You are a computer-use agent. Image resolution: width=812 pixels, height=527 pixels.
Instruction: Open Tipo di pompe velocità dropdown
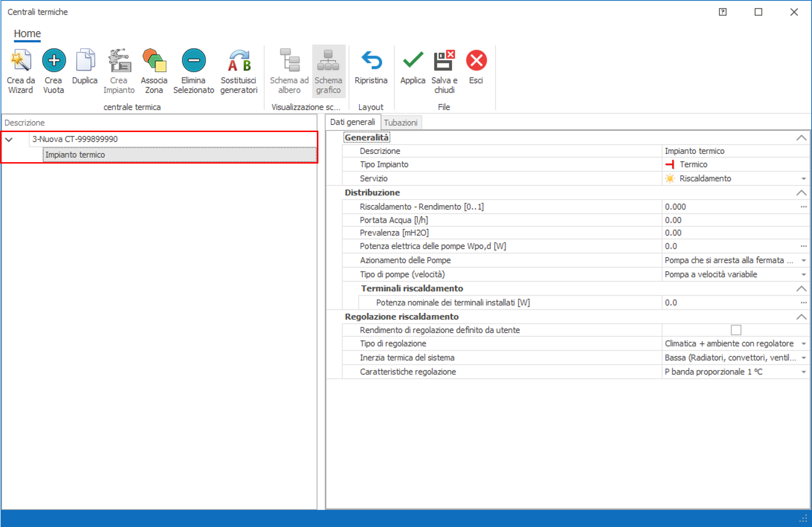click(803, 274)
